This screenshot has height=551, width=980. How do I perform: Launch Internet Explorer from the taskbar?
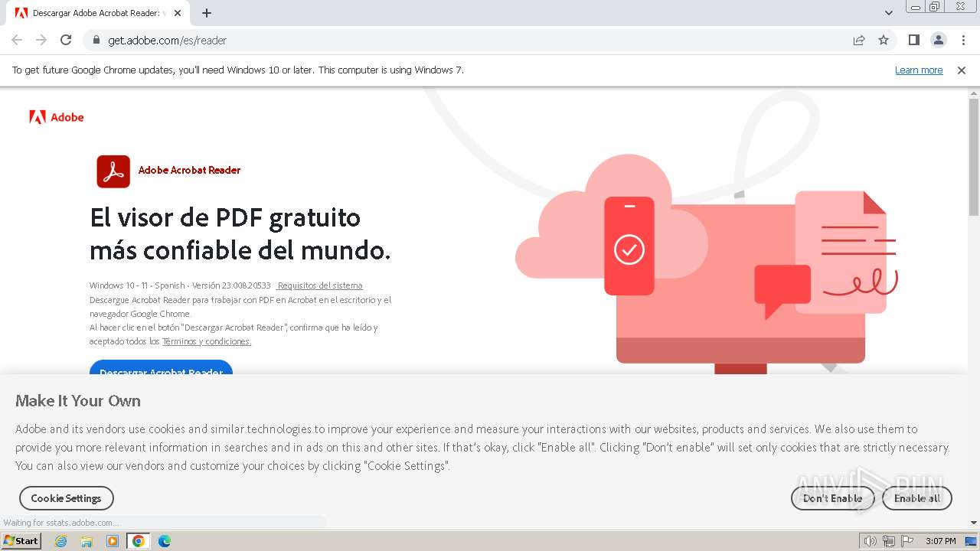click(61, 541)
